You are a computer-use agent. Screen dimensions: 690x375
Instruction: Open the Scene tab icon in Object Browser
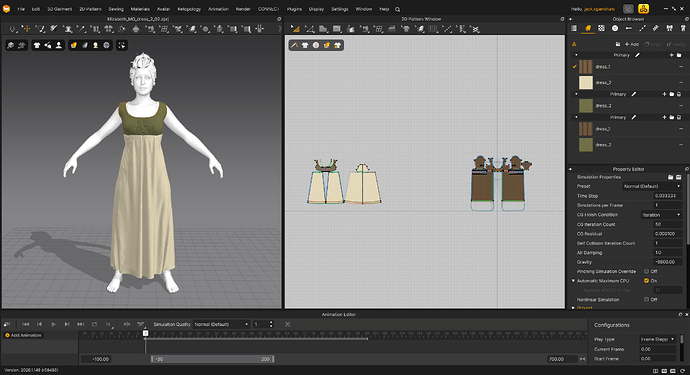[x=574, y=28]
